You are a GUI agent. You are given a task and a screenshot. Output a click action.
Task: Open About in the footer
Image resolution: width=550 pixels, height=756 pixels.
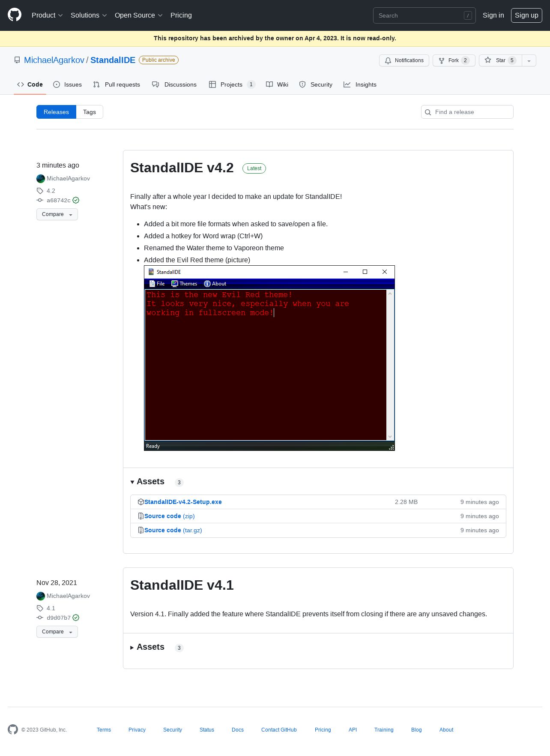pos(446,730)
